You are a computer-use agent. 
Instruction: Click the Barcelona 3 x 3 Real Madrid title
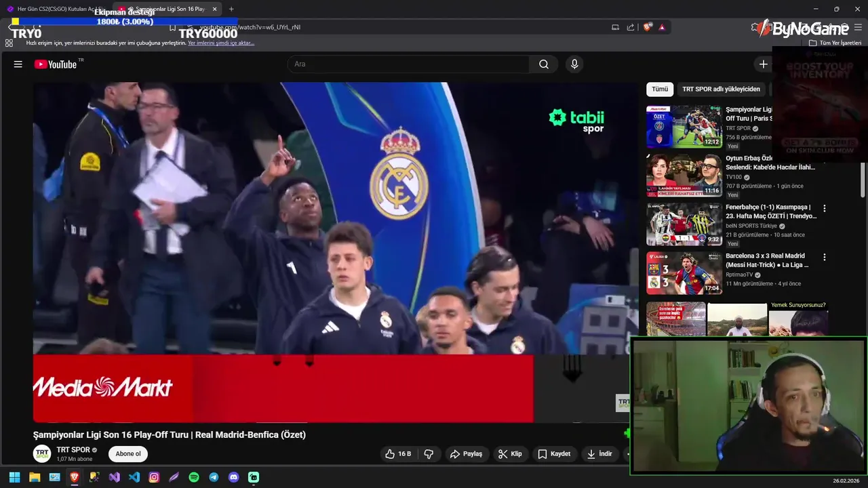(766, 260)
